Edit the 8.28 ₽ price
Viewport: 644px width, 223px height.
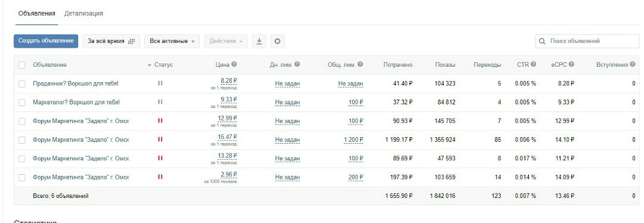click(x=229, y=81)
